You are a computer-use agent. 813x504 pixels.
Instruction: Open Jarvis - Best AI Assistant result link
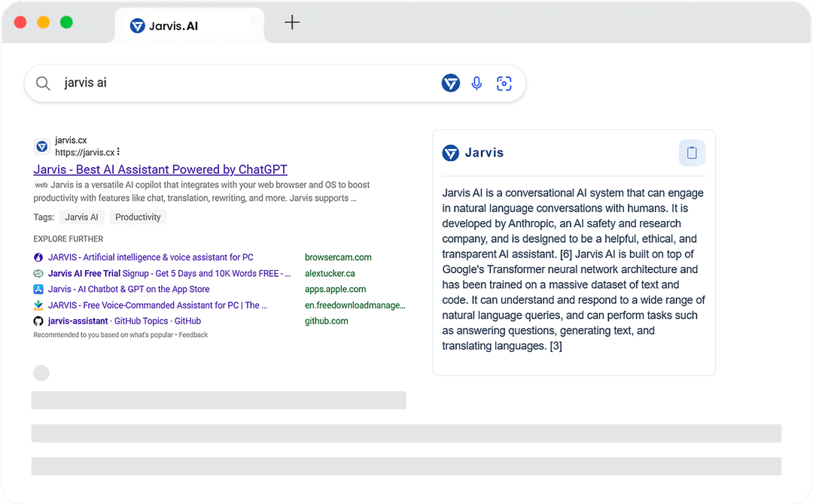click(160, 169)
